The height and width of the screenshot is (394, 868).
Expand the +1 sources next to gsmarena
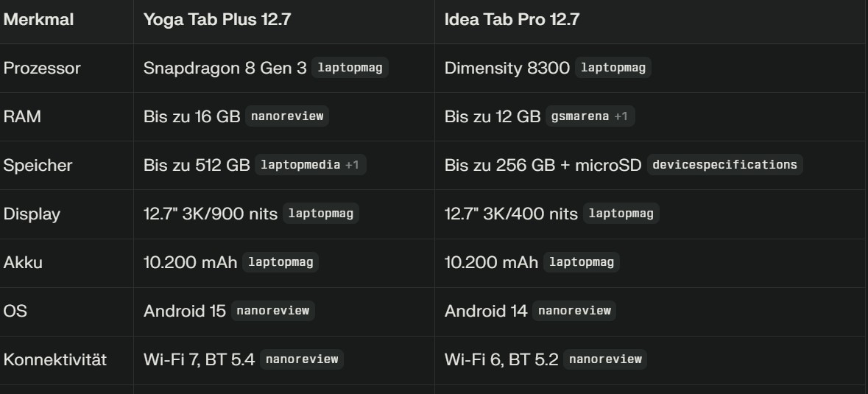pos(621,116)
